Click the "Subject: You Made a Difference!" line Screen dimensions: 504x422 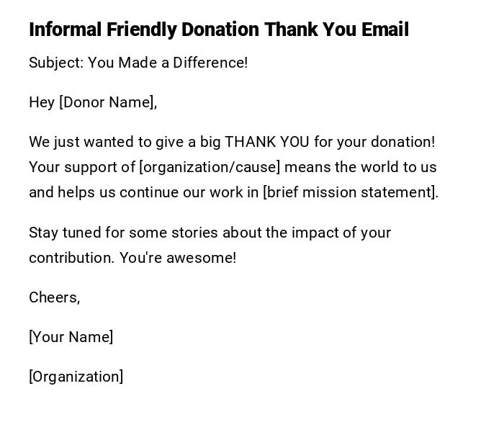(138, 63)
